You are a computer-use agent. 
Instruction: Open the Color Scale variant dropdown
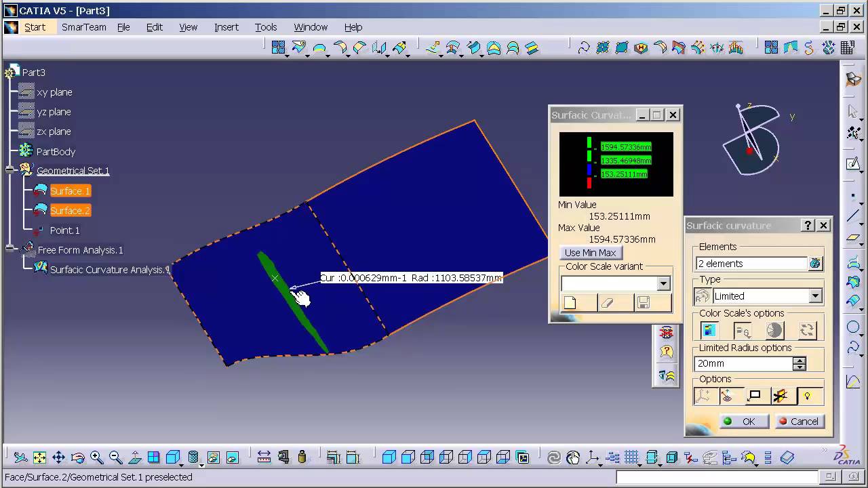click(x=663, y=283)
